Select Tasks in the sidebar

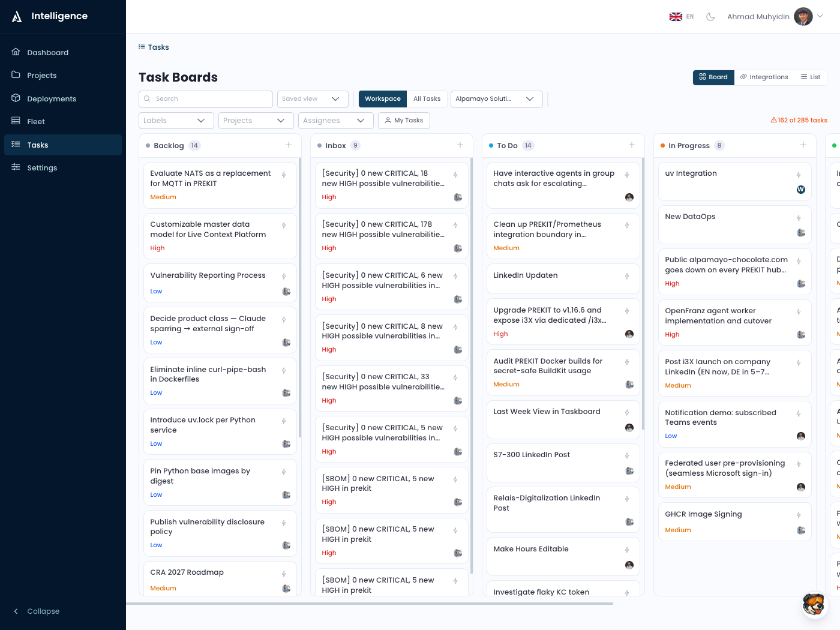coord(62,145)
